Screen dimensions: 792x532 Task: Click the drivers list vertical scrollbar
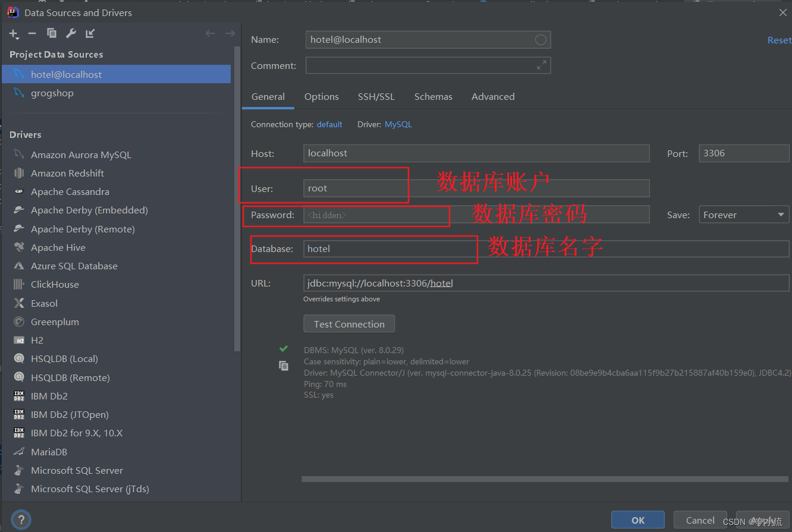pos(237,199)
